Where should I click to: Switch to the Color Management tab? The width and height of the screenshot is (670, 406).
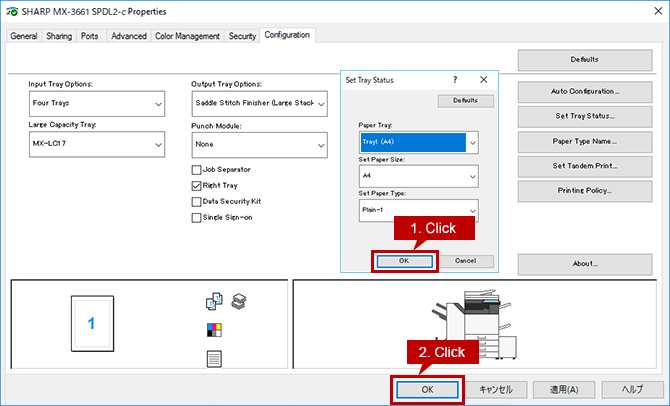tap(187, 36)
